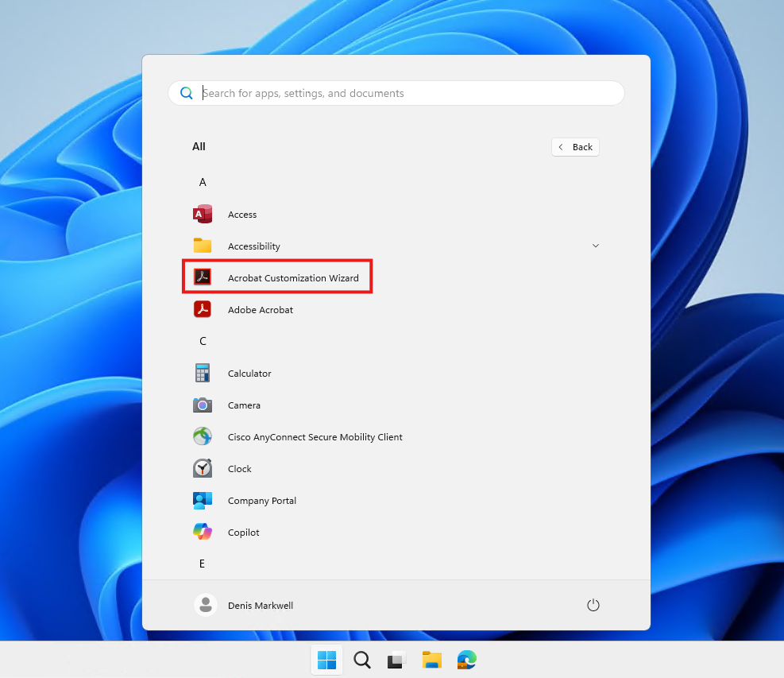The width and height of the screenshot is (784, 678).
Task: Start Cisco AnyConnect Secure Mobility Client
Action: [315, 437]
